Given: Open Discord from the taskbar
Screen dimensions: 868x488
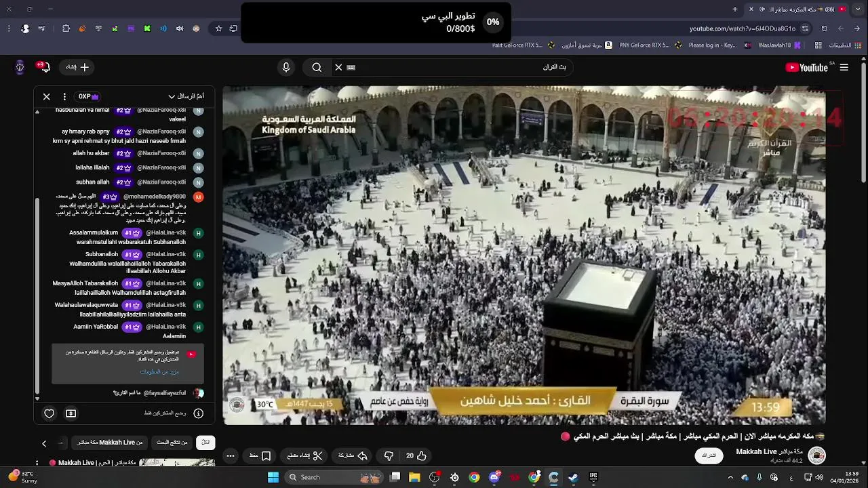Looking at the screenshot, I should tap(494, 477).
